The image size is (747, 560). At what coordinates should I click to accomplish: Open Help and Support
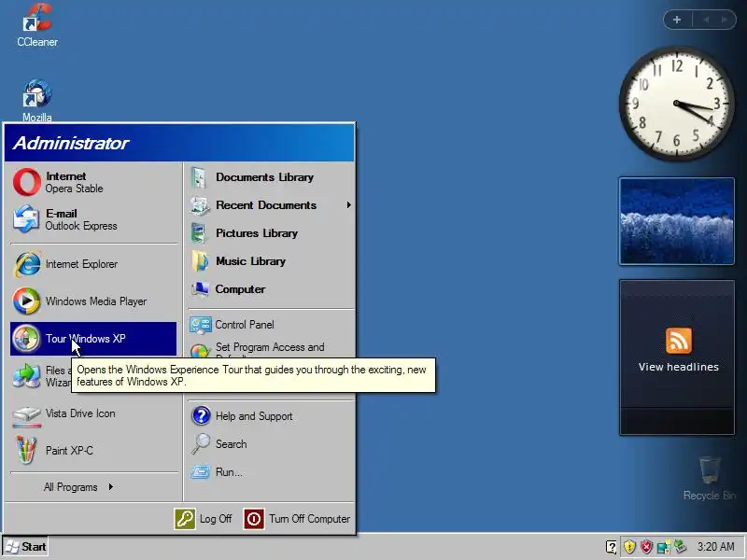271,415
